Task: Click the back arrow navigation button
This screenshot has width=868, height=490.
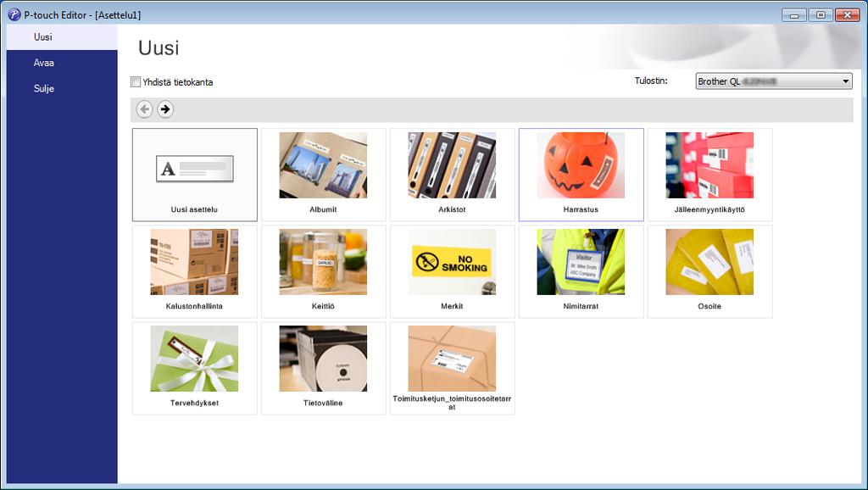Action: pos(144,109)
